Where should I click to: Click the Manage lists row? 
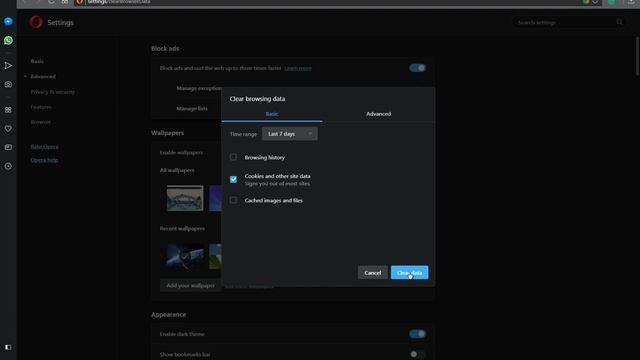[x=192, y=109]
